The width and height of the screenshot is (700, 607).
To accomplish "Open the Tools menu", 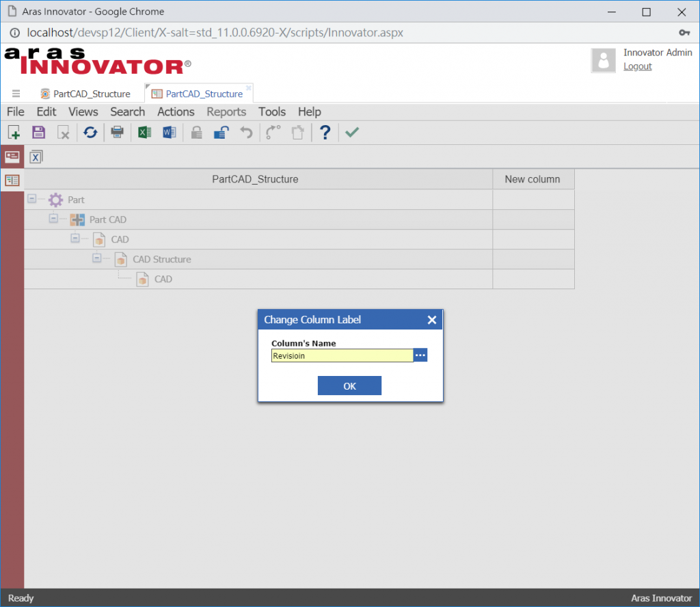I will pos(272,111).
